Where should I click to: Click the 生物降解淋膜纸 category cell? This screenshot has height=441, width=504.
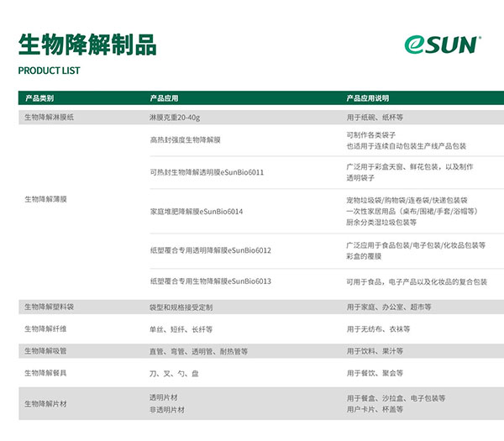tap(50, 118)
